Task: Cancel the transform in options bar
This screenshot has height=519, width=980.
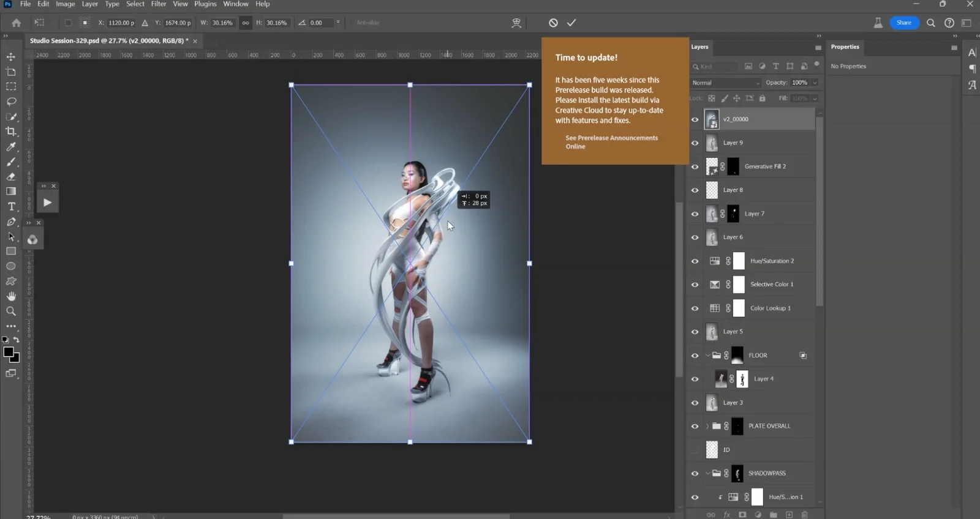Action: [553, 23]
